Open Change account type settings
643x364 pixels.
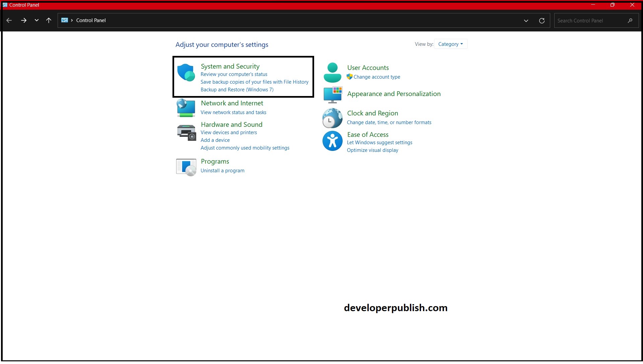(377, 77)
